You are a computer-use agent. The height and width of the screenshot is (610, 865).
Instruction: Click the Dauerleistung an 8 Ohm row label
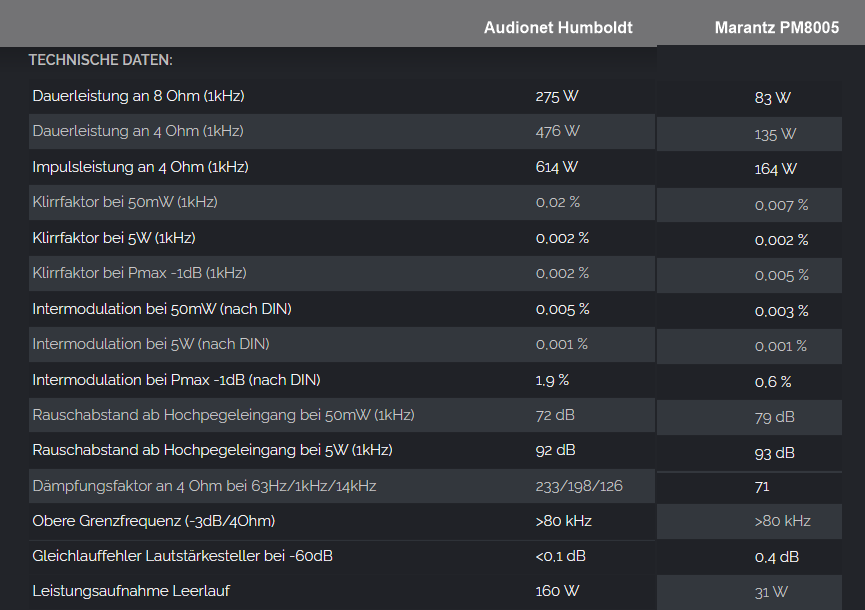(x=138, y=96)
